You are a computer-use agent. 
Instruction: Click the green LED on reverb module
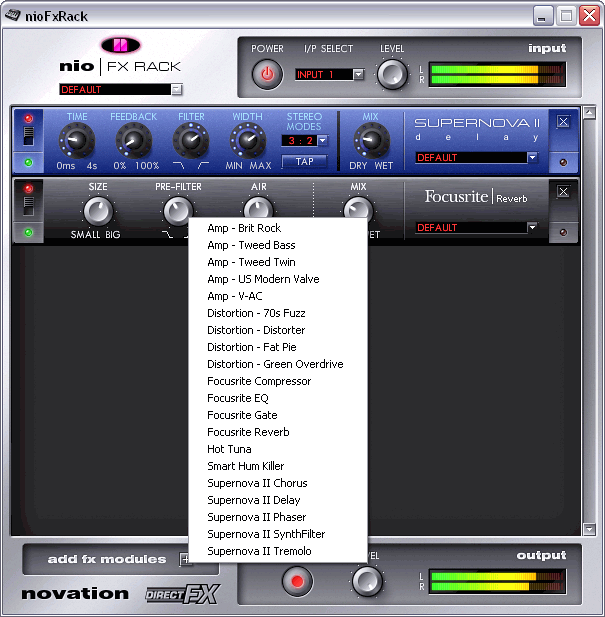point(28,233)
